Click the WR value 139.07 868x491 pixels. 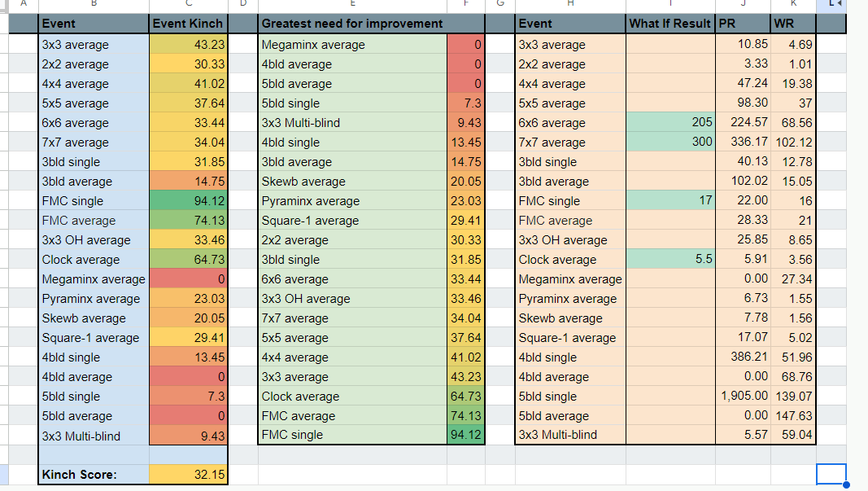tap(793, 397)
